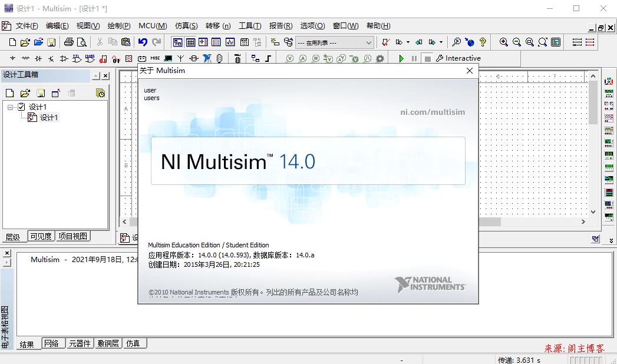Undo the last action

143,42
